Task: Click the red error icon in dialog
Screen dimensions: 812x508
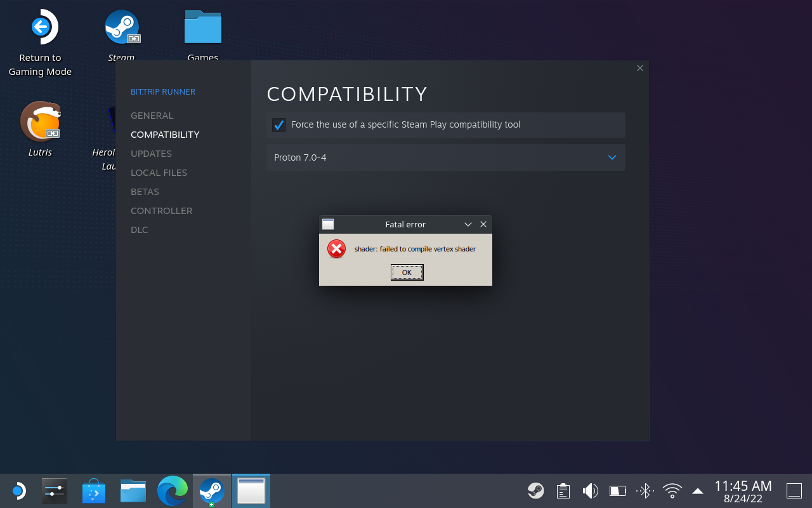Action: tap(336, 249)
